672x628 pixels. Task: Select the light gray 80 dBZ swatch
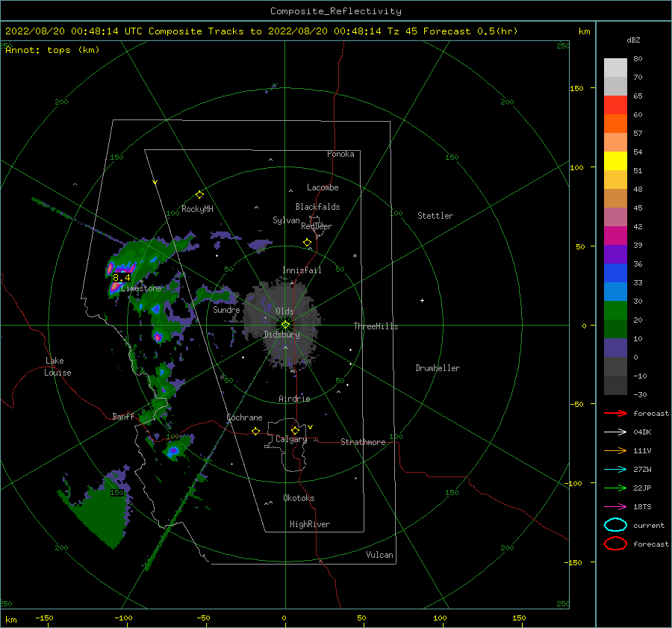click(x=615, y=67)
